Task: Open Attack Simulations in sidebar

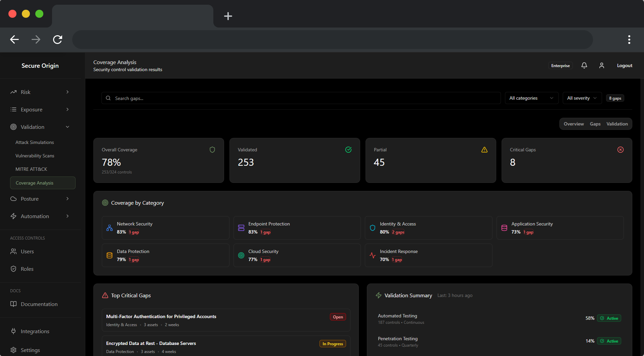Action: (x=35, y=142)
